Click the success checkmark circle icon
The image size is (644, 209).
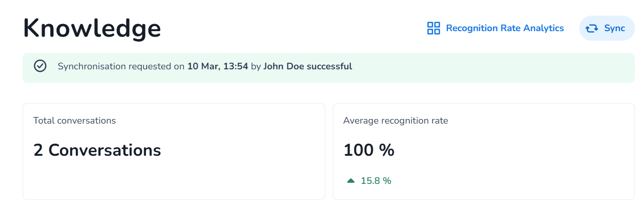40,66
